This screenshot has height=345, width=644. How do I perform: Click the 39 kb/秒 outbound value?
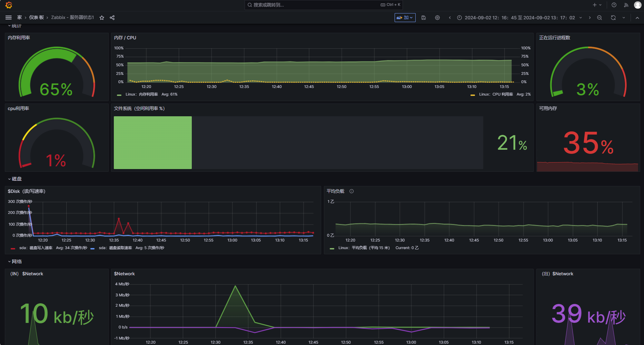(588, 314)
